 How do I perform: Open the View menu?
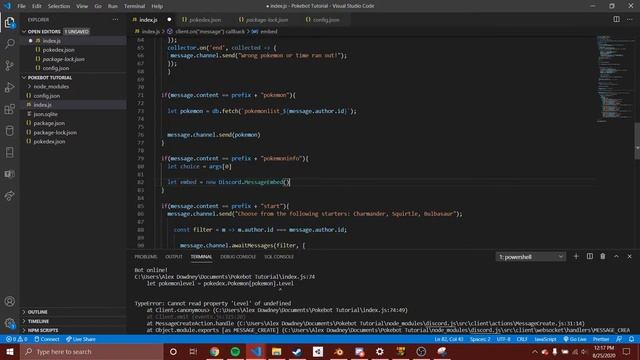82,6
